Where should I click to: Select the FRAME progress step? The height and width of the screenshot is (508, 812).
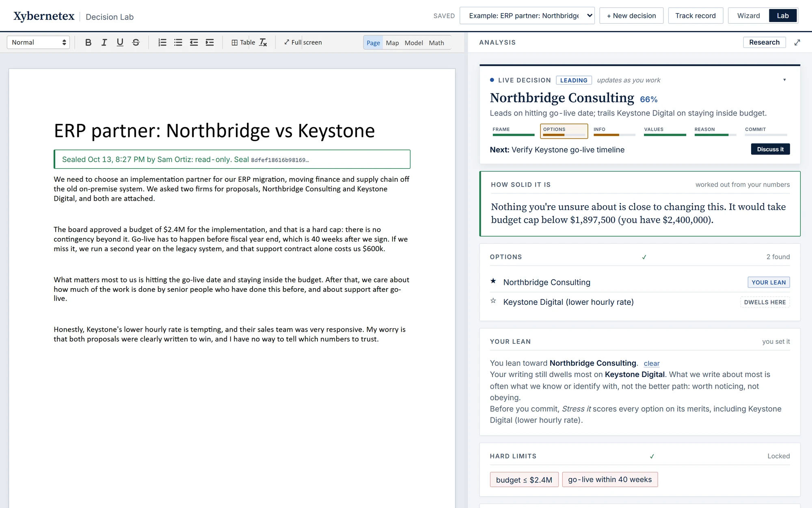(513, 131)
